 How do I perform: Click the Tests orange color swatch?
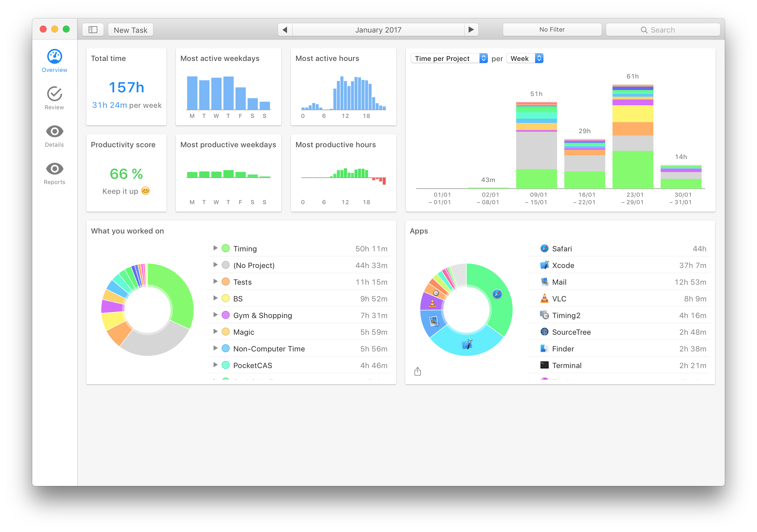pyautogui.click(x=226, y=282)
